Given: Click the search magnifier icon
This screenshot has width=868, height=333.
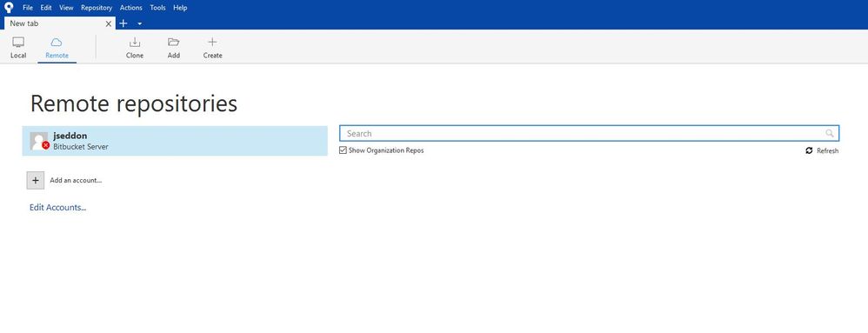Looking at the screenshot, I should 829,133.
